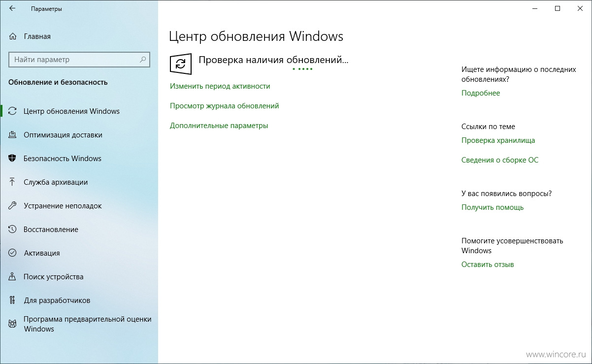Click the Параметры window title text
The height and width of the screenshot is (364, 592).
tap(46, 9)
